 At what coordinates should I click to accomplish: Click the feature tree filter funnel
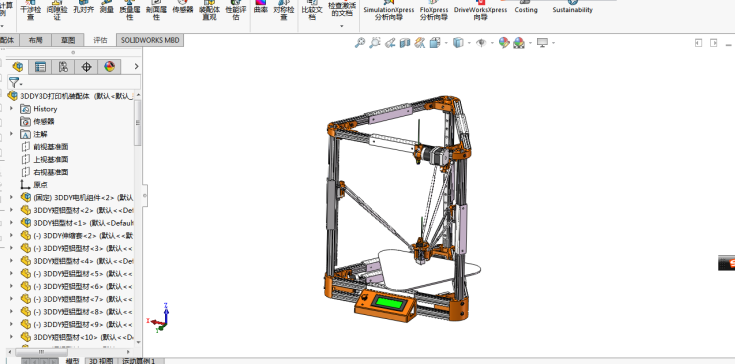tap(14, 83)
